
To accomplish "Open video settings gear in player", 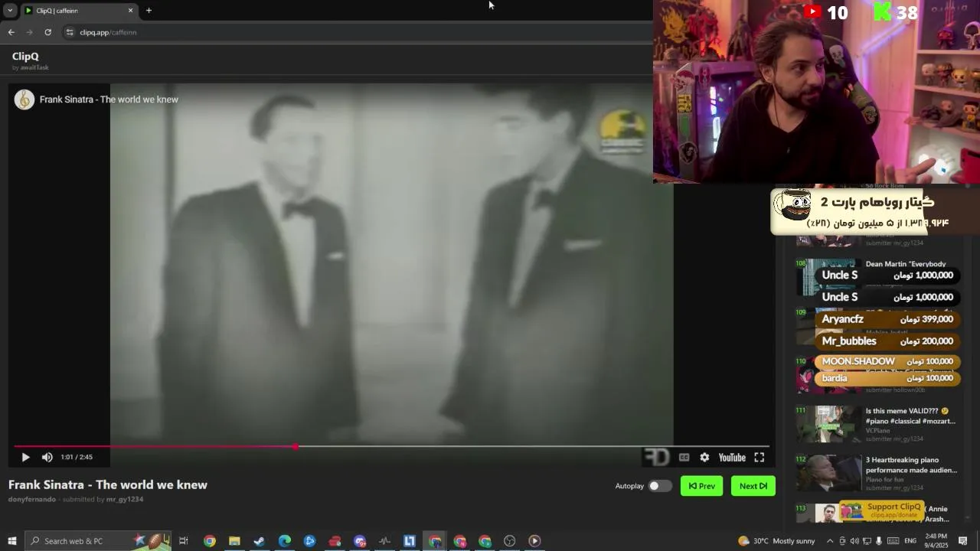I will 704,458.
